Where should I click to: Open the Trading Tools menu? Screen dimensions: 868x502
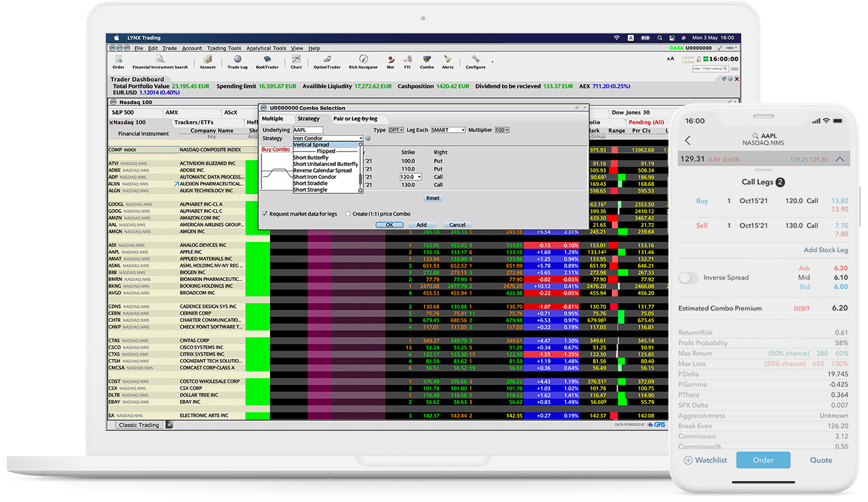pos(224,48)
